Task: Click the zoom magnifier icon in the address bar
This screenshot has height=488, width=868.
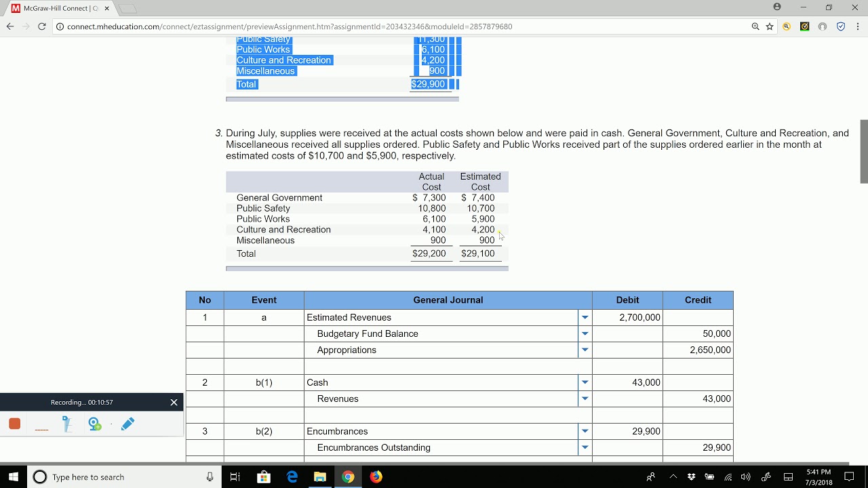Action: tap(755, 26)
